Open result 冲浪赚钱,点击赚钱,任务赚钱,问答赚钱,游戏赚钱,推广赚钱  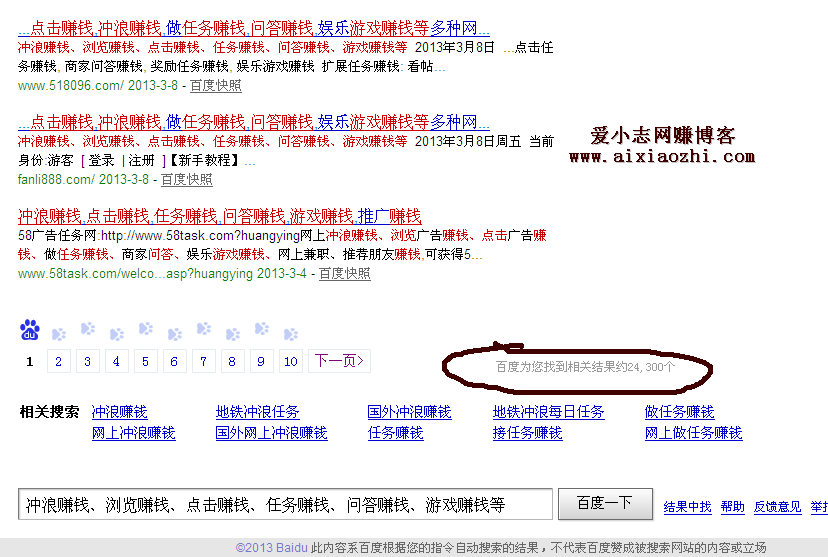tap(220, 216)
